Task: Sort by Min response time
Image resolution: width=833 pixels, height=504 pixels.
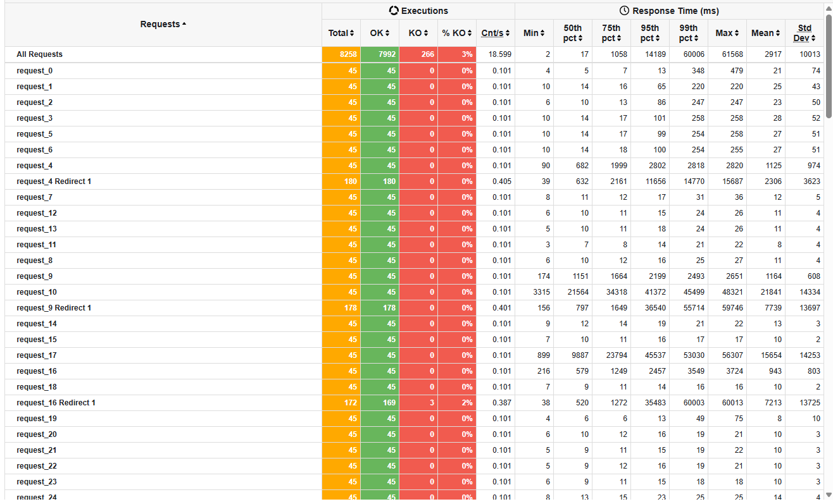Action: point(534,33)
